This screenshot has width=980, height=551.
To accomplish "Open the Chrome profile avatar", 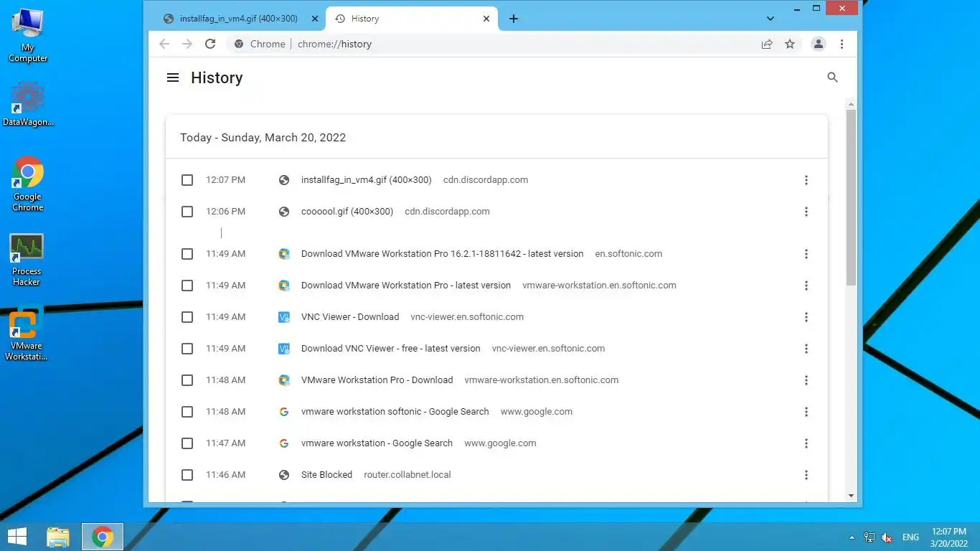I will pos(818,44).
